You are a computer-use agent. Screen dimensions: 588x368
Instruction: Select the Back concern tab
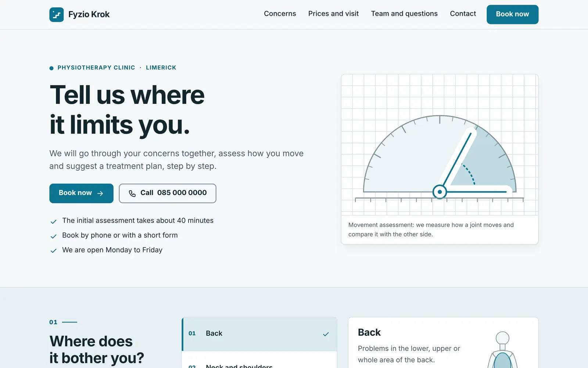(259, 334)
